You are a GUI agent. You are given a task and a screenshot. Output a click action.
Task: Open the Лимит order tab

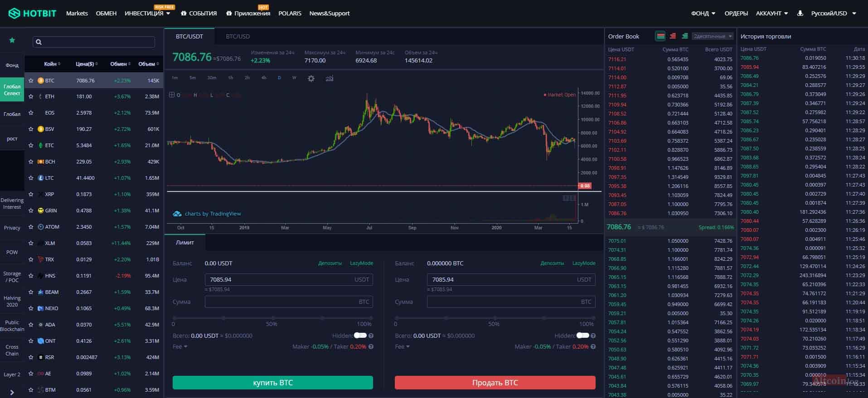coord(184,243)
